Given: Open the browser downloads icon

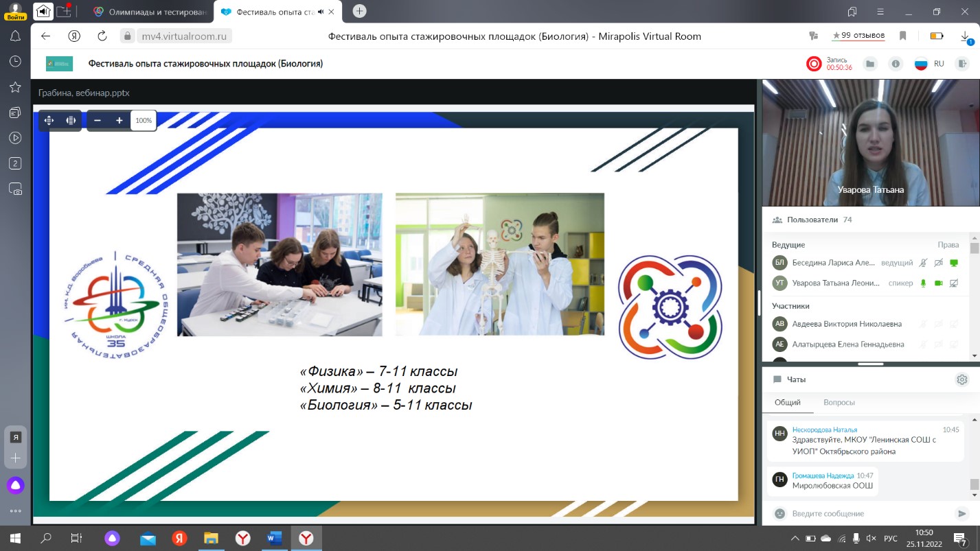Looking at the screenshot, I should 965,36.
